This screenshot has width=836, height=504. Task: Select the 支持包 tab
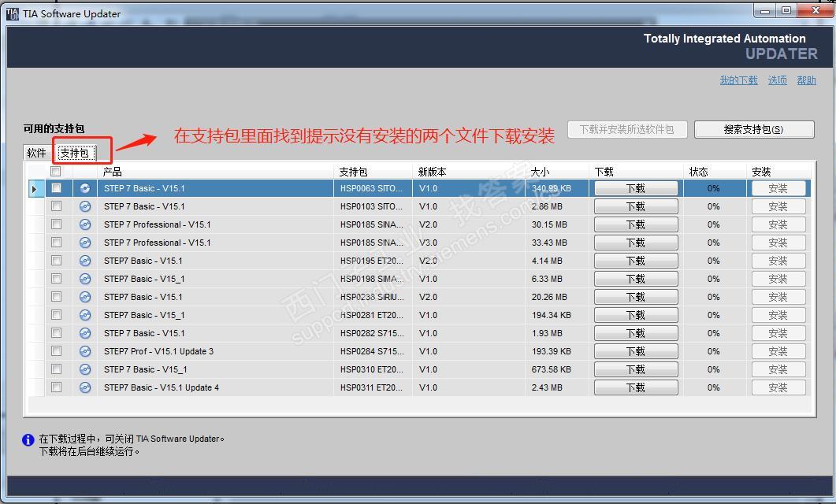75,153
